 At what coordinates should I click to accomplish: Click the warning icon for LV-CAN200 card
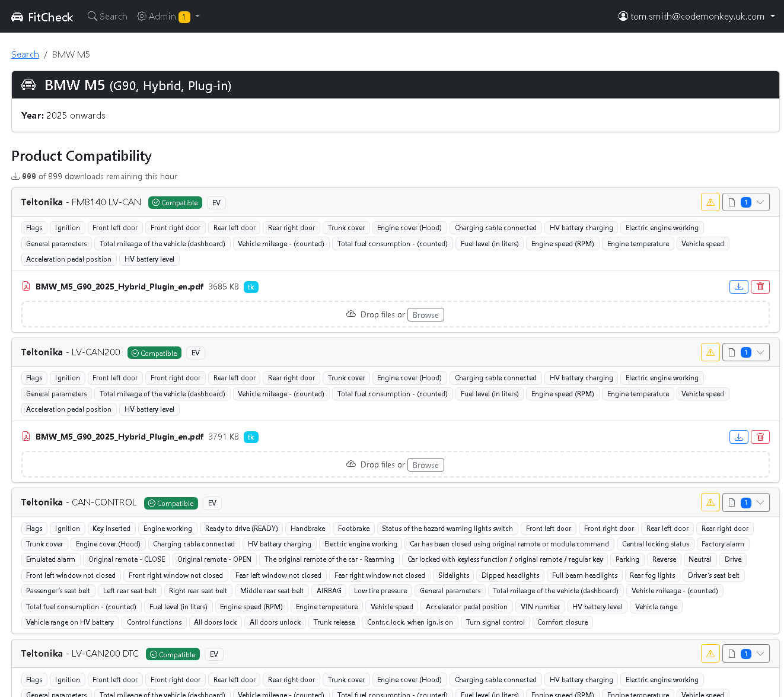(x=710, y=352)
